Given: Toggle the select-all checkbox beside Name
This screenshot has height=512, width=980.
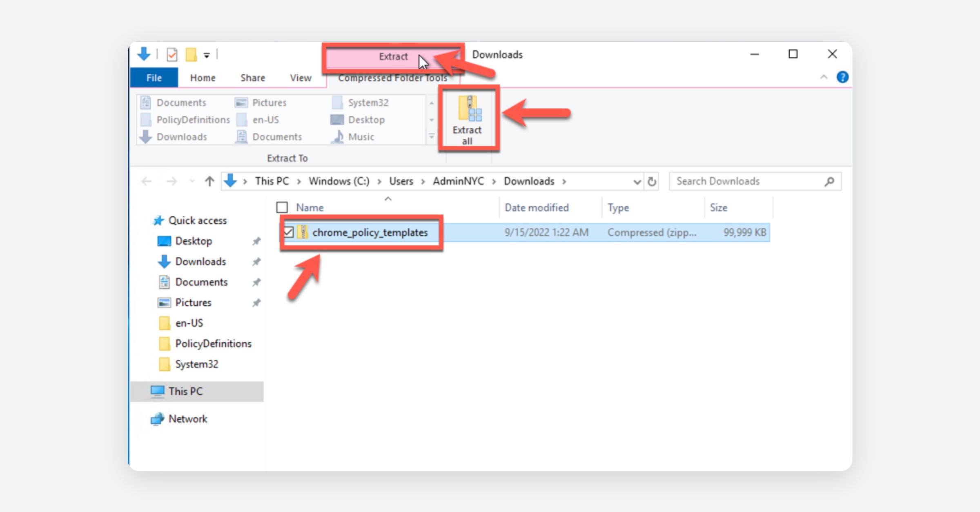Looking at the screenshot, I should 282,207.
